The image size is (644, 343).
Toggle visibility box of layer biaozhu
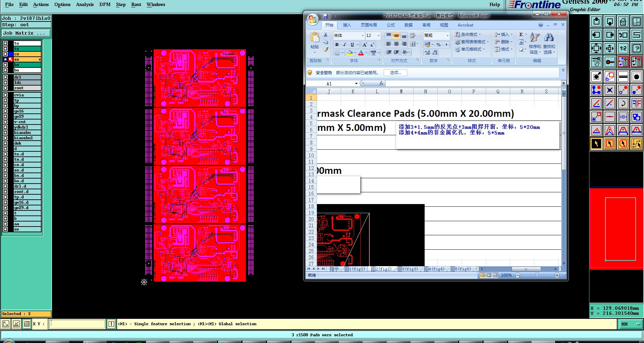(5, 133)
